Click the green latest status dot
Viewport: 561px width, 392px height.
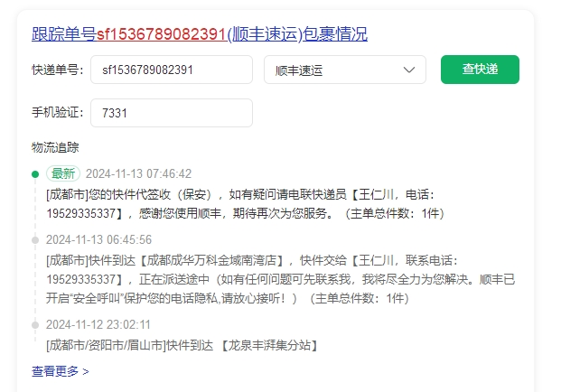click(x=35, y=174)
